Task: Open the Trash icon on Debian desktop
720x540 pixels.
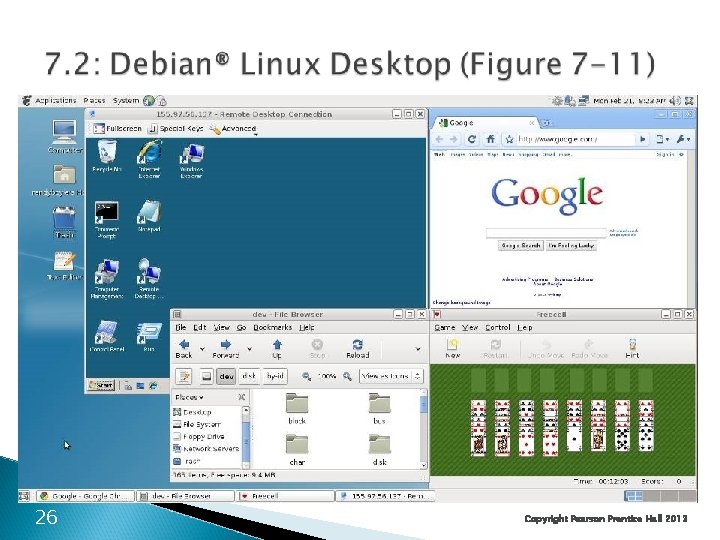Action: pos(64,223)
